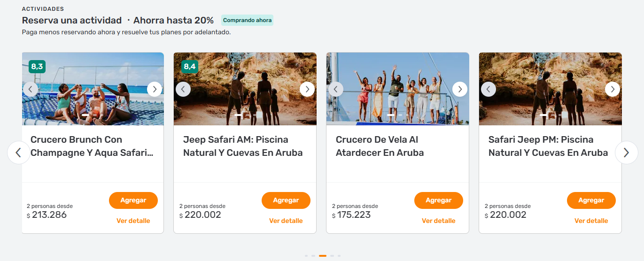Screen dimensions: 644x261
Task: Show next photo on Jeep Safari AM card
Action: tap(307, 89)
